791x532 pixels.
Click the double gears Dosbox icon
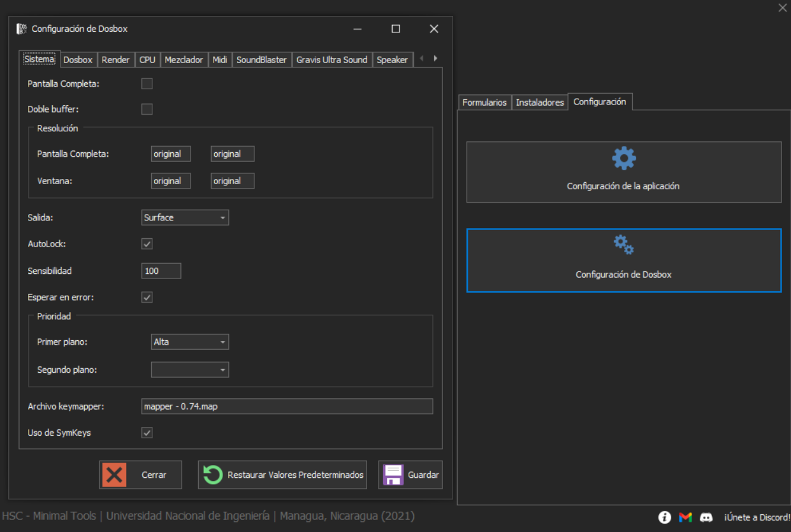(623, 245)
